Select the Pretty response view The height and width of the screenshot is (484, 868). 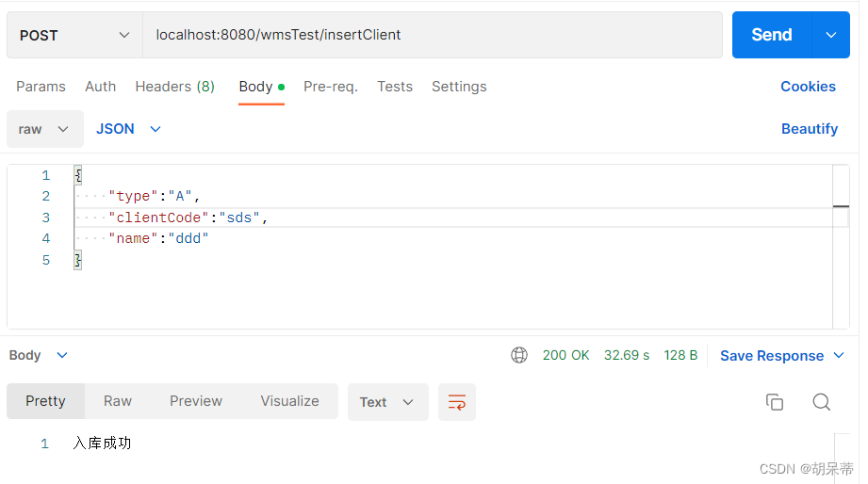click(45, 401)
